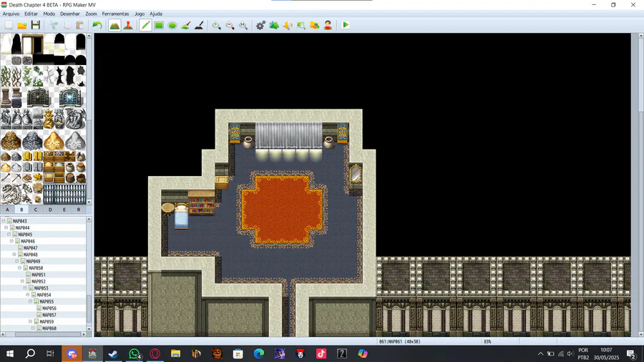Collapse the MAP048 tree node
Screen dimensions: 644x362
pos(14,255)
